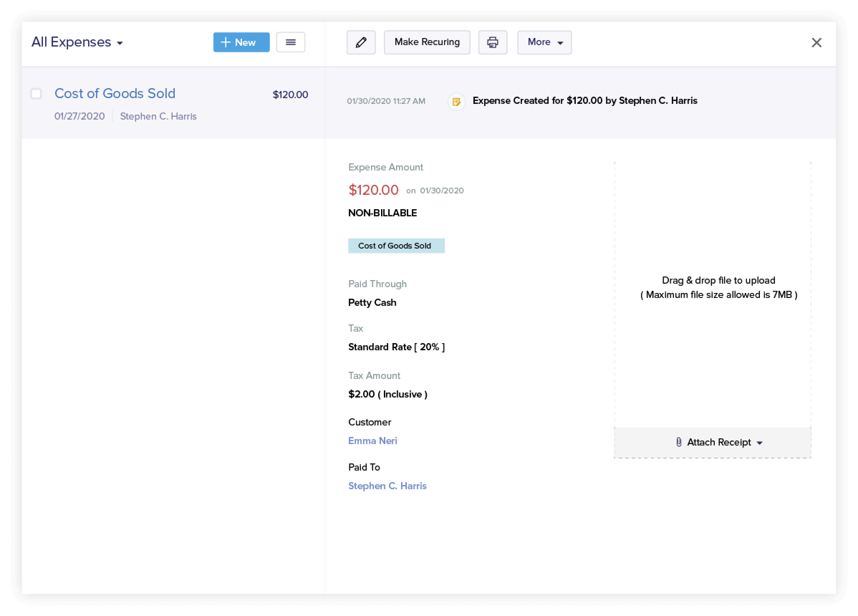Select the expense date 01/27/2020

pyautogui.click(x=80, y=116)
